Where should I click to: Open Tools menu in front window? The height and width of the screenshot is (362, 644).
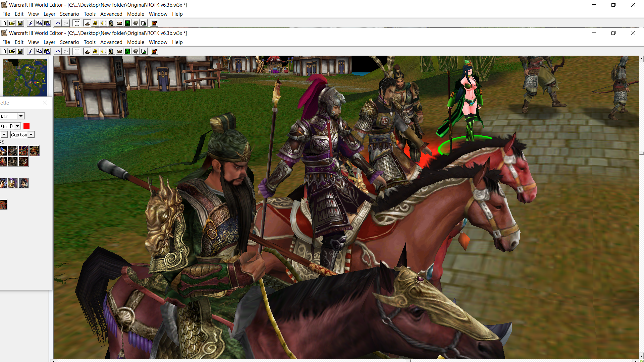pos(90,42)
